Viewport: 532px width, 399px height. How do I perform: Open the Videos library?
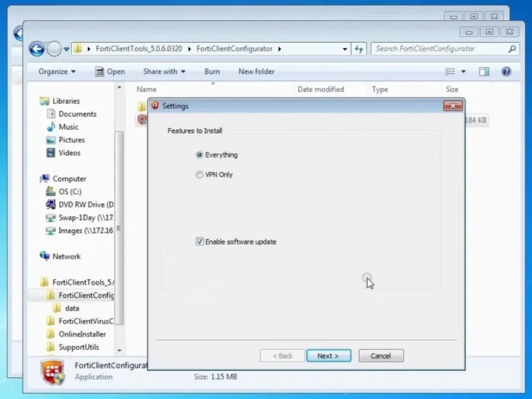click(x=70, y=153)
